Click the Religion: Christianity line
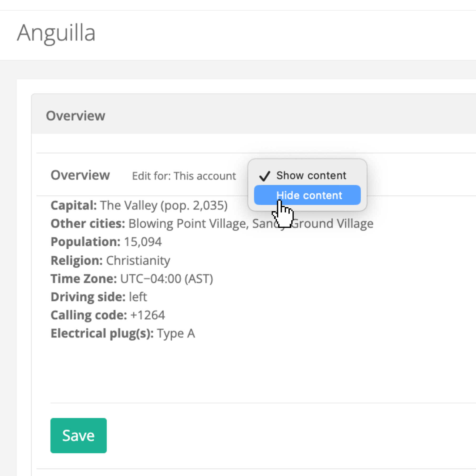 110,260
